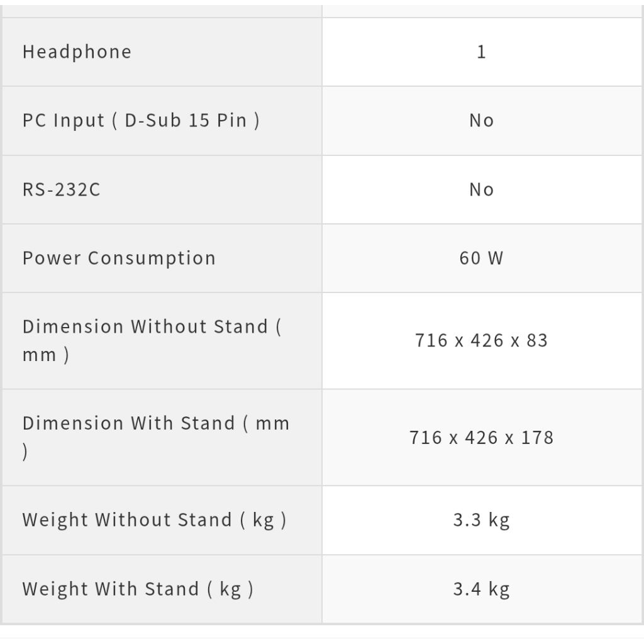Click the Weight Without Stand label
Screen dimensions: 644x644
coord(154,520)
